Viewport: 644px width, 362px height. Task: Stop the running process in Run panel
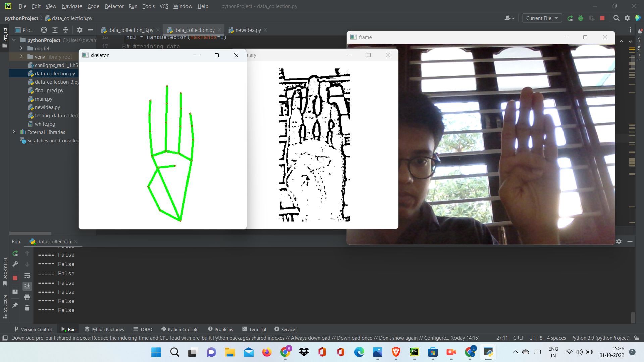pyautogui.click(x=15, y=278)
